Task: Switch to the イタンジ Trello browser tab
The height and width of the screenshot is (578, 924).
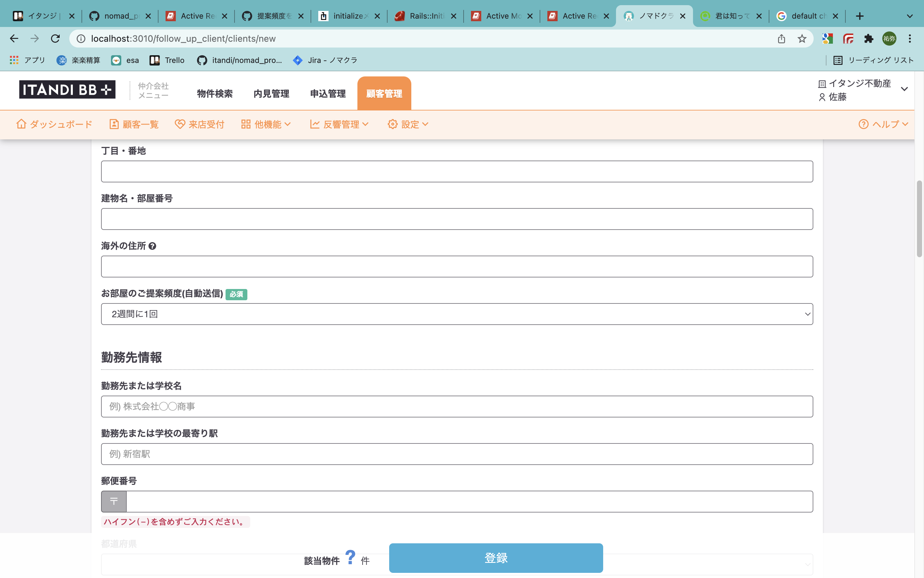Action: (x=44, y=16)
